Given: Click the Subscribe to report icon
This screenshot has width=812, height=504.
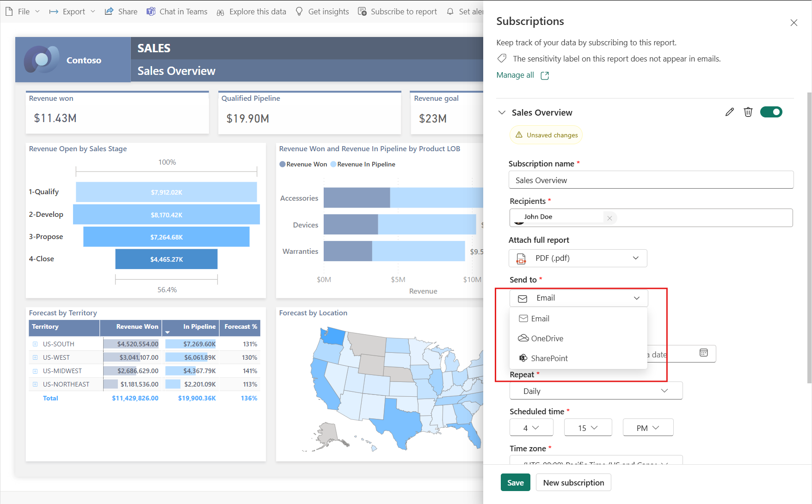Looking at the screenshot, I should click(x=362, y=11).
